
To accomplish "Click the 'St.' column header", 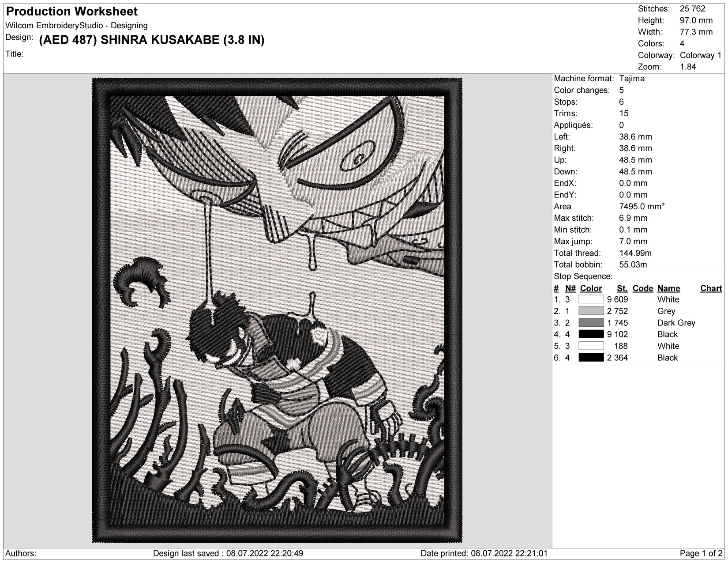I will pos(622,288).
